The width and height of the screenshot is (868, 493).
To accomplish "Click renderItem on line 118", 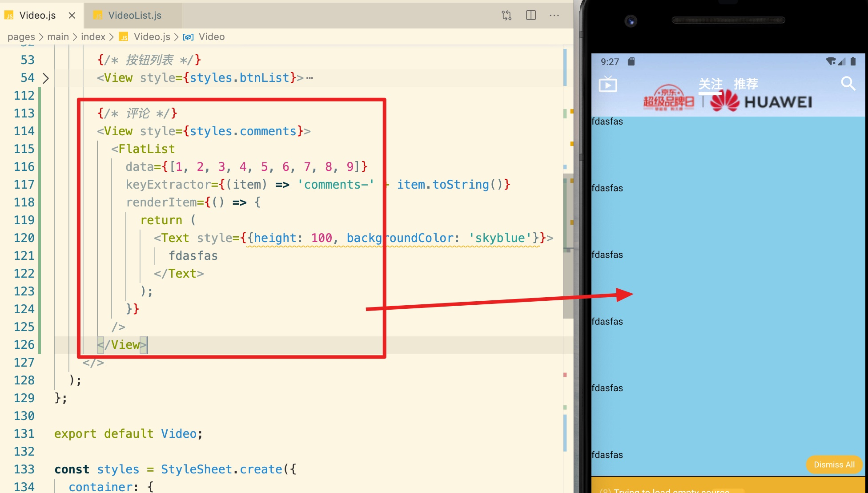I will [161, 202].
